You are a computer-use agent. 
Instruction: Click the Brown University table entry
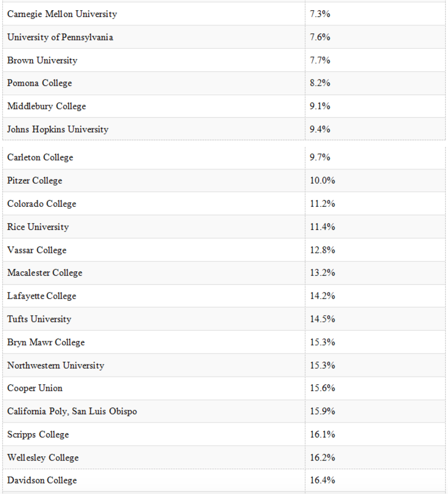[x=42, y=60]
